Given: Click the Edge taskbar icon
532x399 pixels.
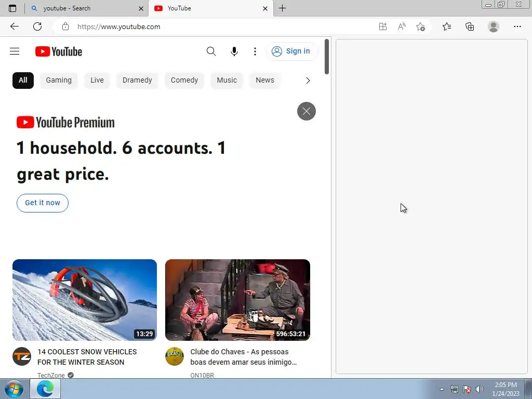Looking at the screenshot, I should [46, 389].
